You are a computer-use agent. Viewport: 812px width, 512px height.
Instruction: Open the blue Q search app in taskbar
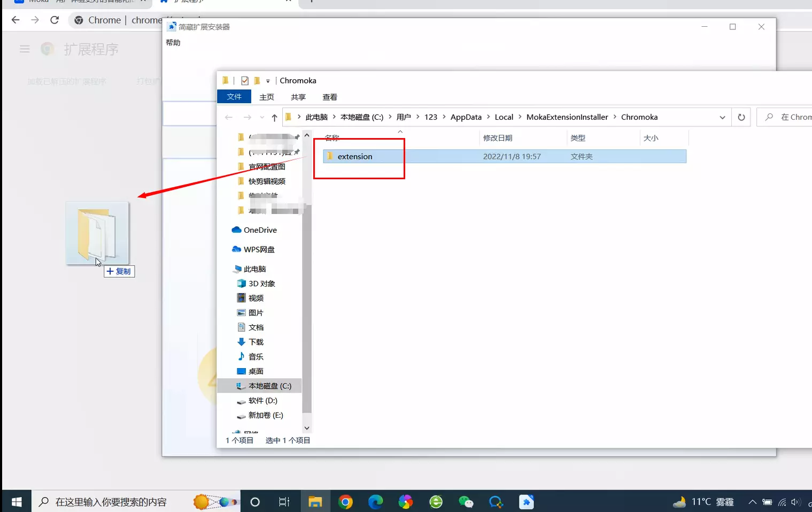496,502
